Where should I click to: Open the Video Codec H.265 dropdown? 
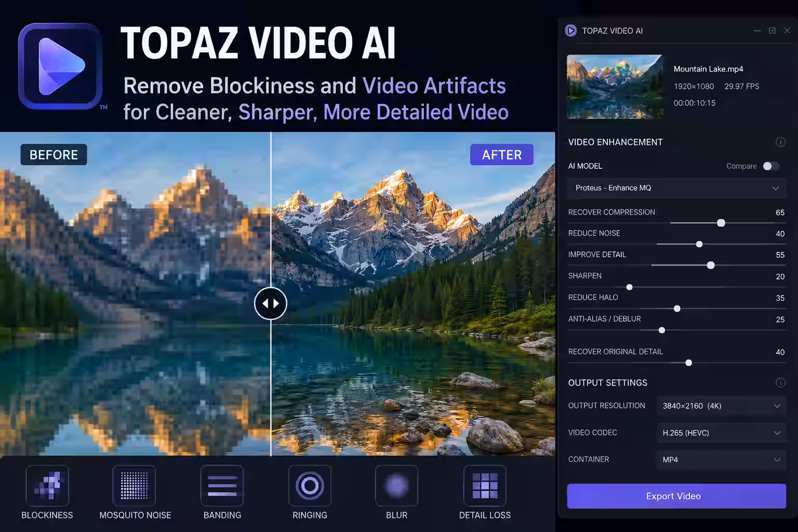coord(721,433)
